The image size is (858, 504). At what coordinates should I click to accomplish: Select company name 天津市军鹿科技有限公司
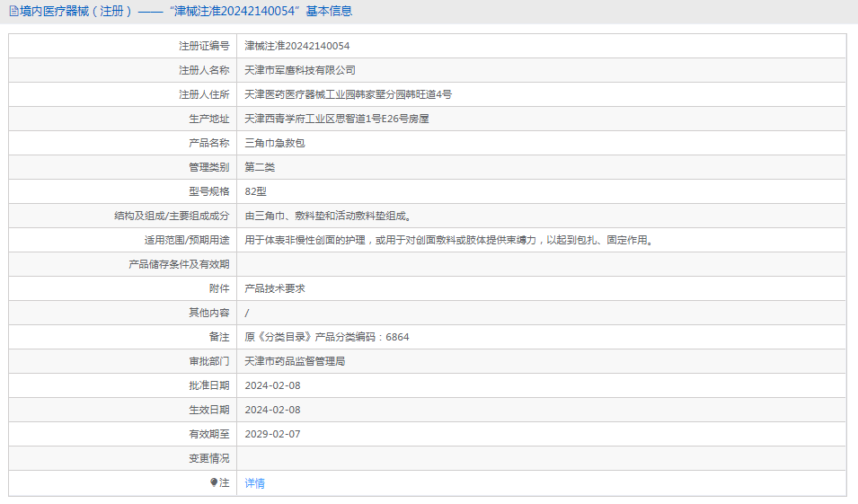point(300,70)
